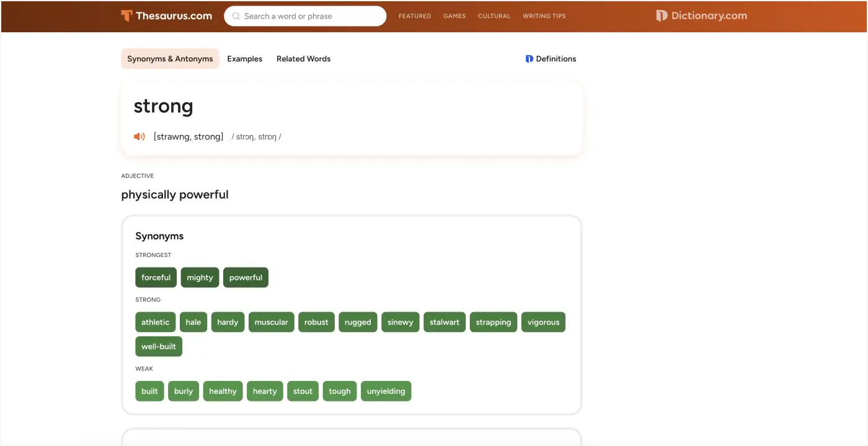Open the synonym 'powerful'

pos(246,278)
